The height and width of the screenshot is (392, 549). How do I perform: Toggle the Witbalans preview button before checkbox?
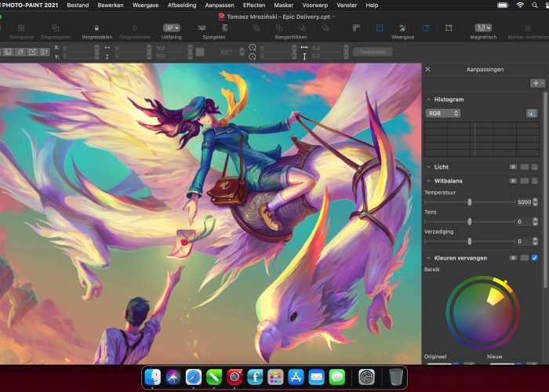coord(524,181)
